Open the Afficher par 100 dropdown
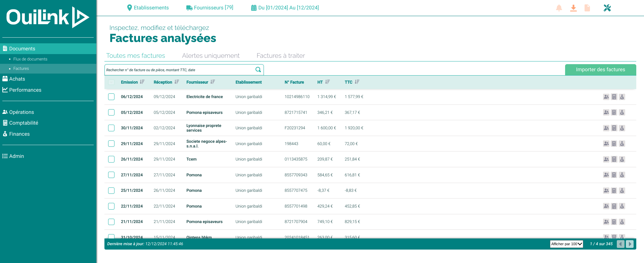Viewport: 644px width, 263px height. (x=566, y=244)
